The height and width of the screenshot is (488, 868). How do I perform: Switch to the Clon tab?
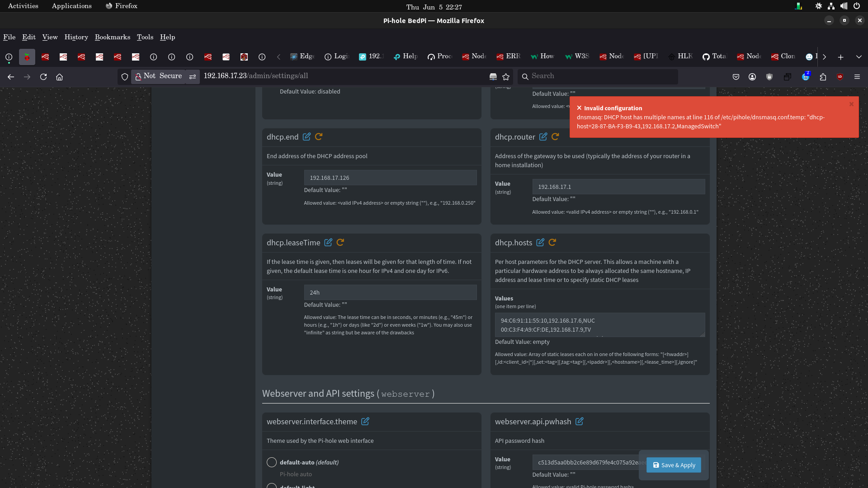pyautogui.click(x=784, y=56)
